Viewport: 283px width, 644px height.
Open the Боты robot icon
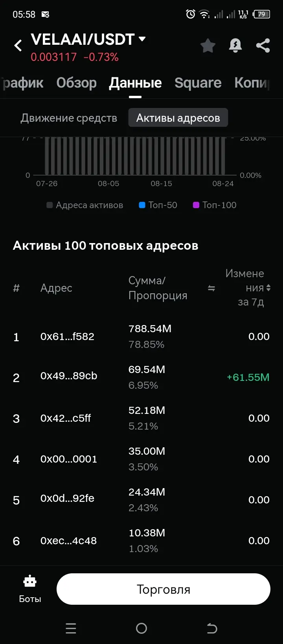[30, 581]
